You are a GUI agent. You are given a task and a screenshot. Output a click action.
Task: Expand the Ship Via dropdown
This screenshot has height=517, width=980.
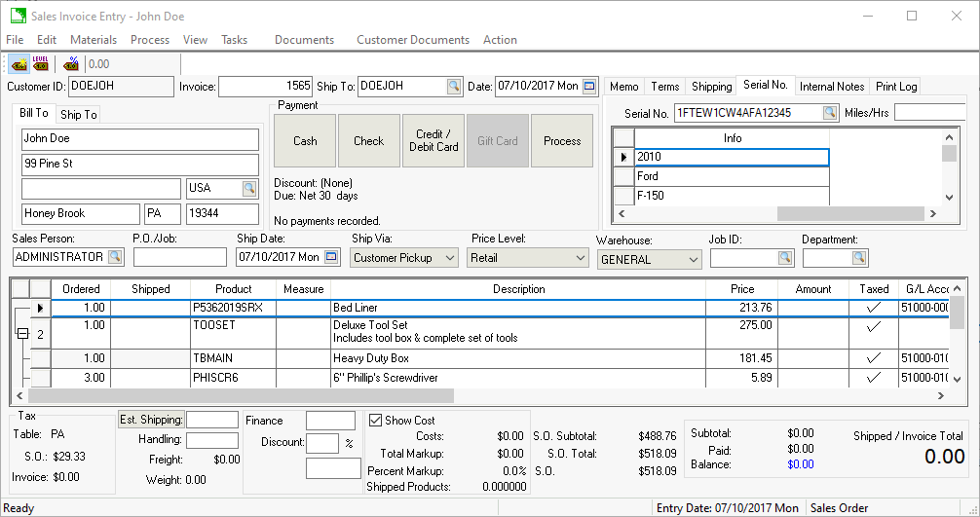tap(449, 258)
